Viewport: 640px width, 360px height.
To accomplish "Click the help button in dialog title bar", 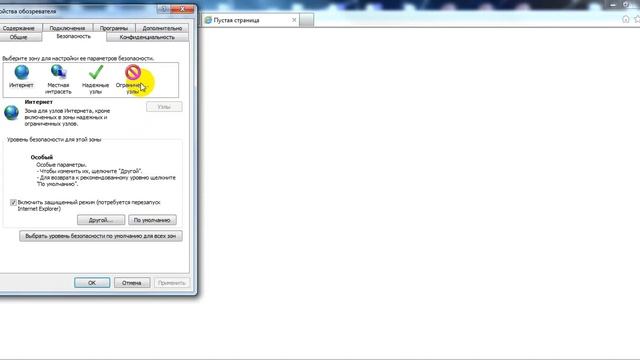I will [163, 9].
